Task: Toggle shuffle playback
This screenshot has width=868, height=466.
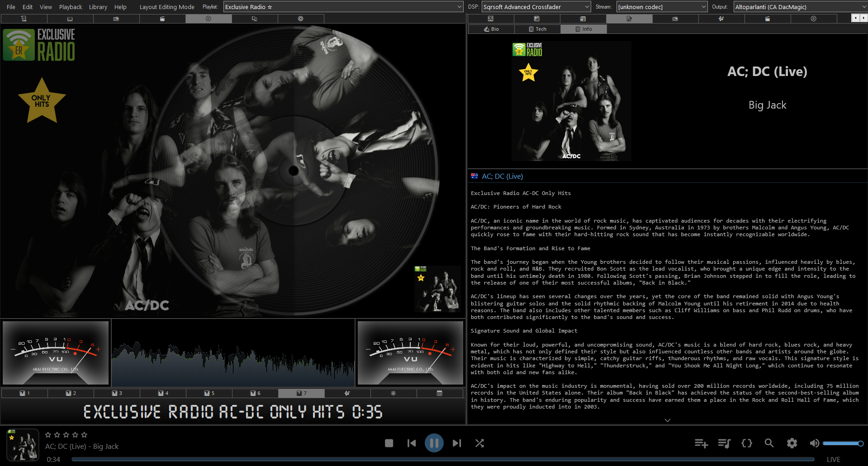Action: pos(479,443)
